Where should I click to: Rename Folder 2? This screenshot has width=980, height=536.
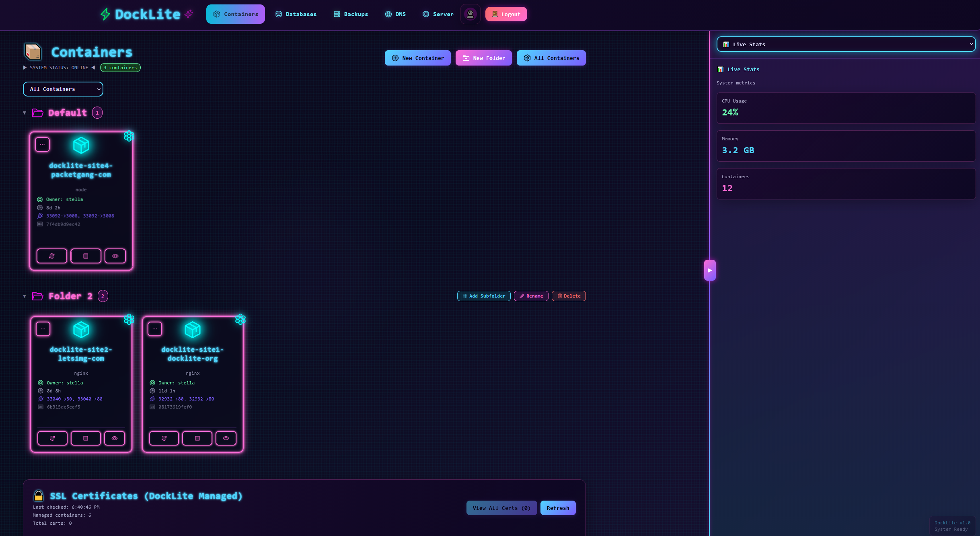[x=531, y=296]
